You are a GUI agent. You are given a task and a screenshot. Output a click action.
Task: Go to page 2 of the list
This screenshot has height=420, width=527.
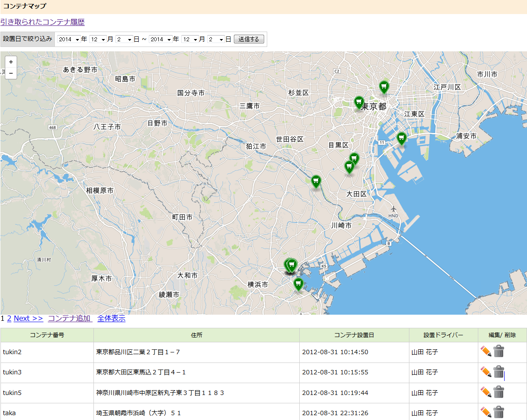coord(9,319)
